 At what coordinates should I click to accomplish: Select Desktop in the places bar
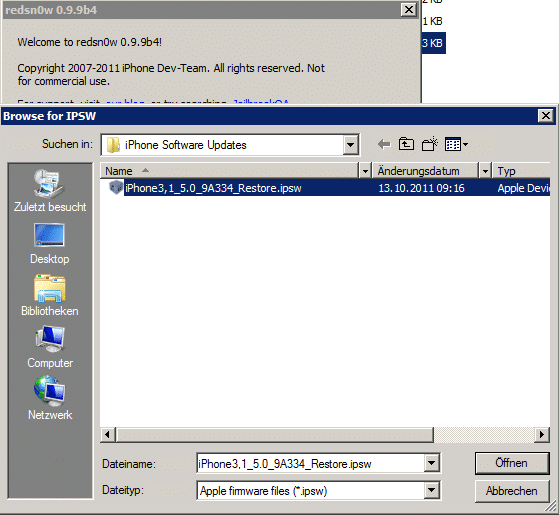pos(50,244)
